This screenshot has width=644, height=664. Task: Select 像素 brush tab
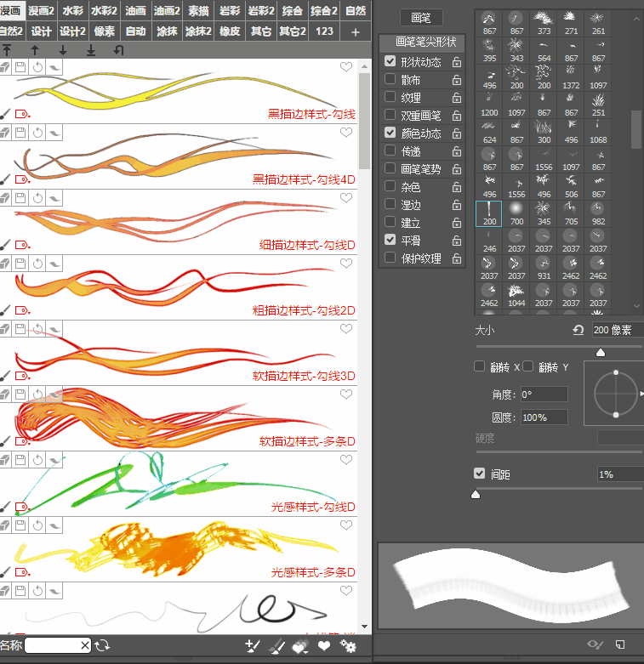click(105, 31)
